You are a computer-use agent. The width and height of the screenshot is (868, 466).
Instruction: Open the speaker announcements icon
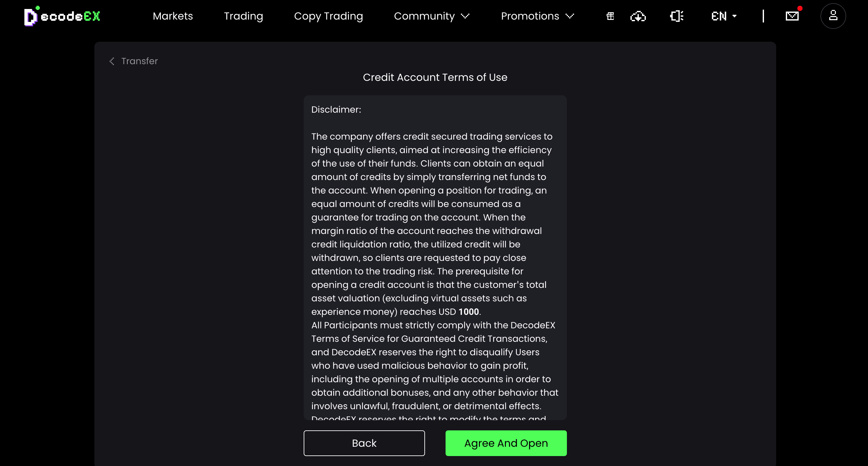click(x=676, y=16)
